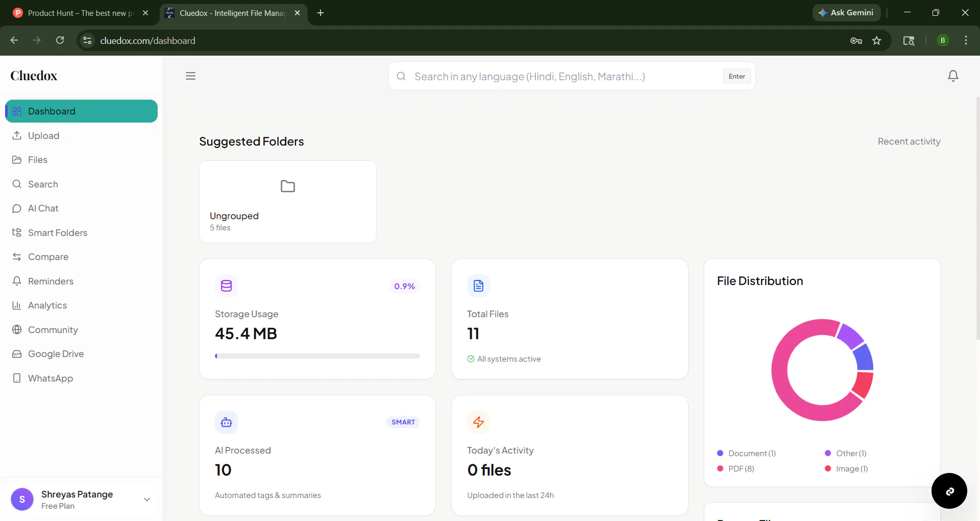Click the purple Other legend dot
980x521 pixels.
click(828, 453)
